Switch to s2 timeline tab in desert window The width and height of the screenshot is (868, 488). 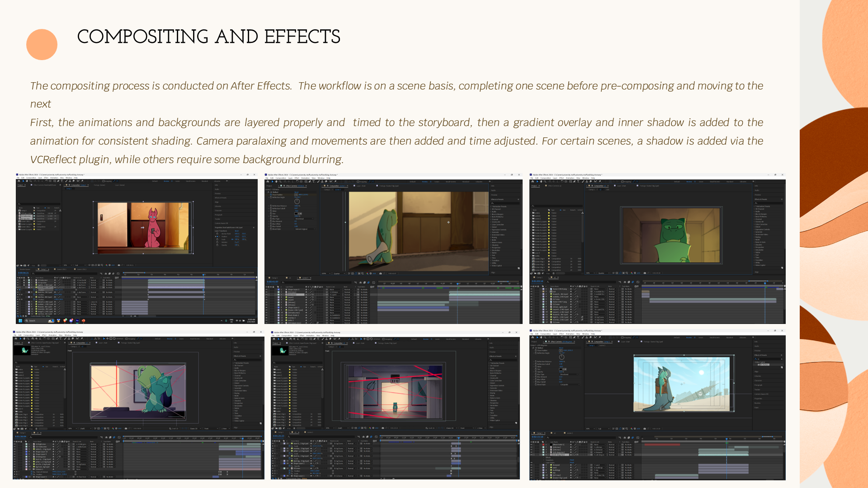click(554, 433)
